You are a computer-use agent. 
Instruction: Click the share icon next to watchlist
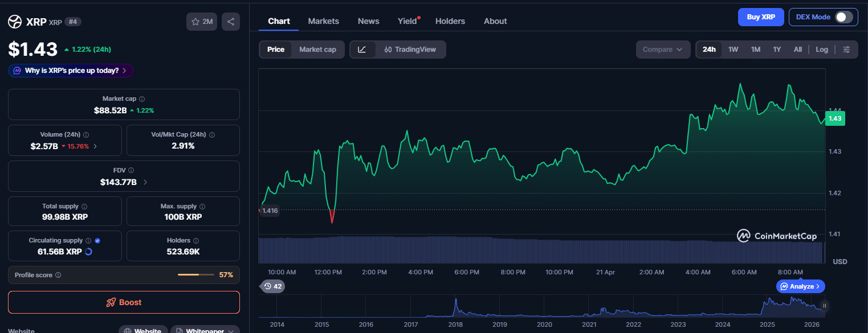click(x=231, y=22)
